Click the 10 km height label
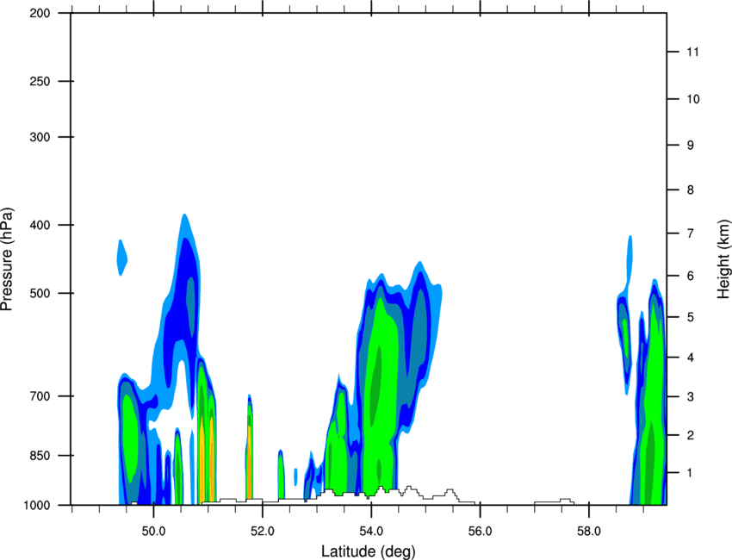 [x=693, y=99]
